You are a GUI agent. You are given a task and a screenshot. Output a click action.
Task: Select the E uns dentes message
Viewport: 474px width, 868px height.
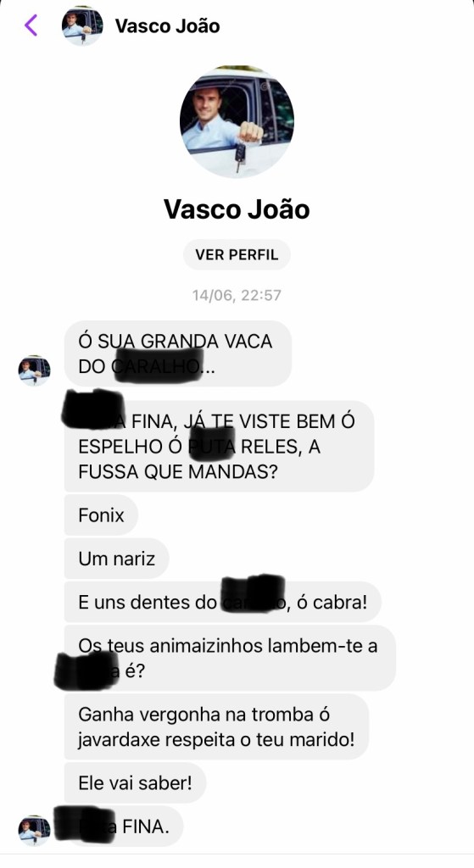click(x=223, y=602)
